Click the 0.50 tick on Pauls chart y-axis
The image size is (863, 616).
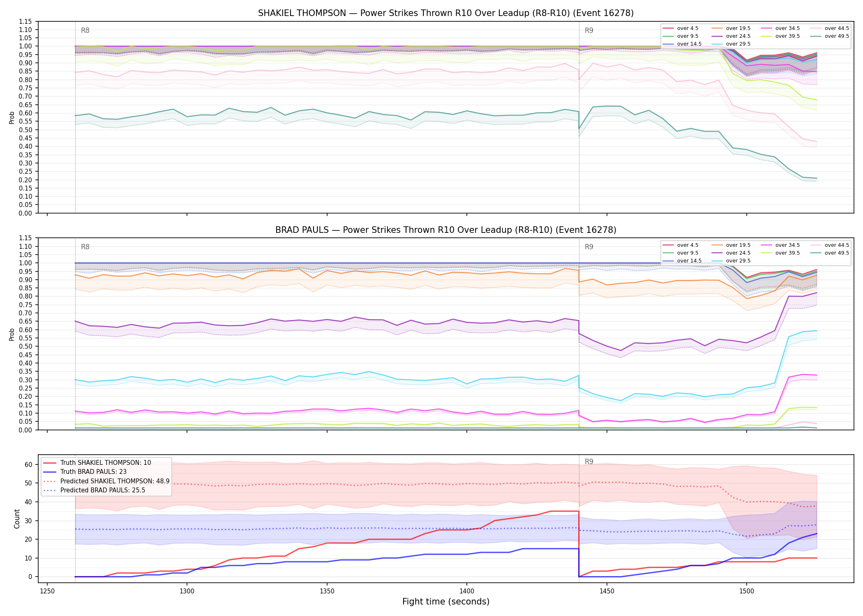coord(25,347)
